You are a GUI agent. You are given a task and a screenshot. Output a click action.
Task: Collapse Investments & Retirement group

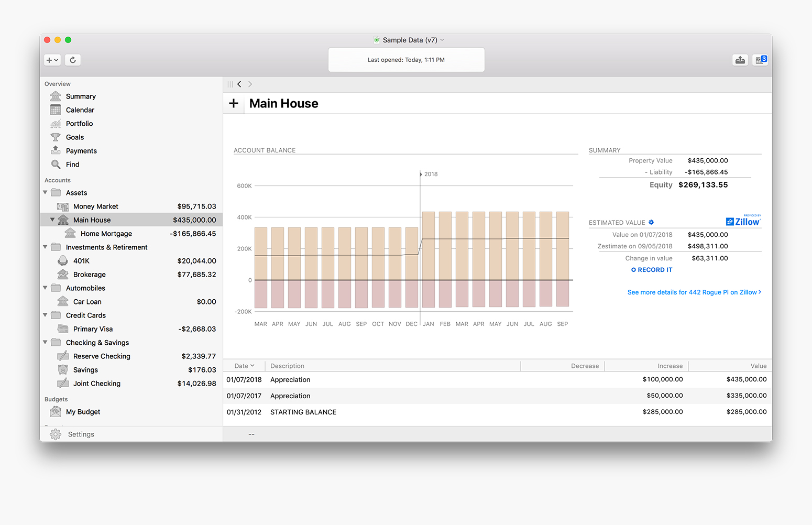click(45, 247)
